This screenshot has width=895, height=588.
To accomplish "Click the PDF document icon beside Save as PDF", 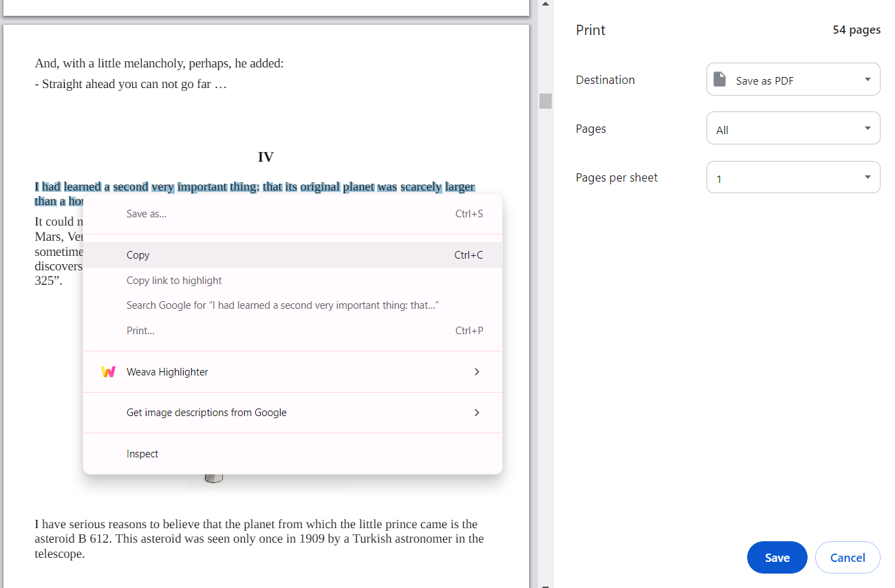I will click(720, 79).
